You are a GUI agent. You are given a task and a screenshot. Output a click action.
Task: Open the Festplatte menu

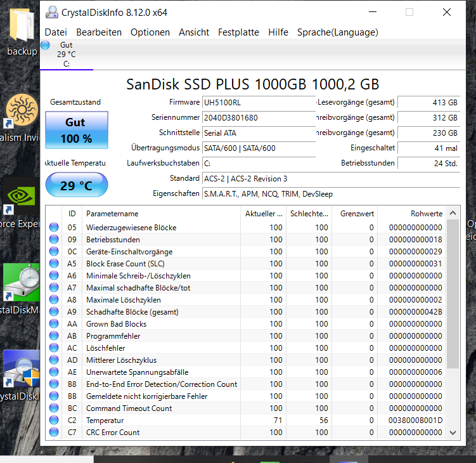point(238,32)
